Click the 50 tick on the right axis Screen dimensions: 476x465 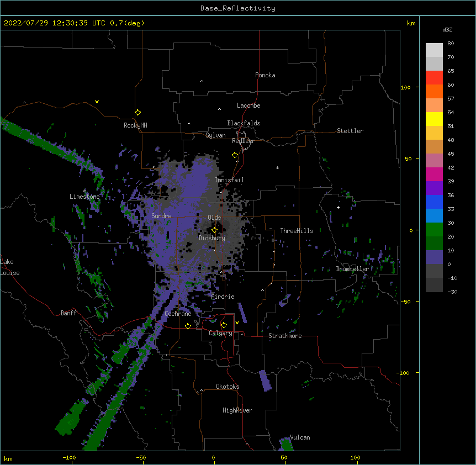(408, 158)
